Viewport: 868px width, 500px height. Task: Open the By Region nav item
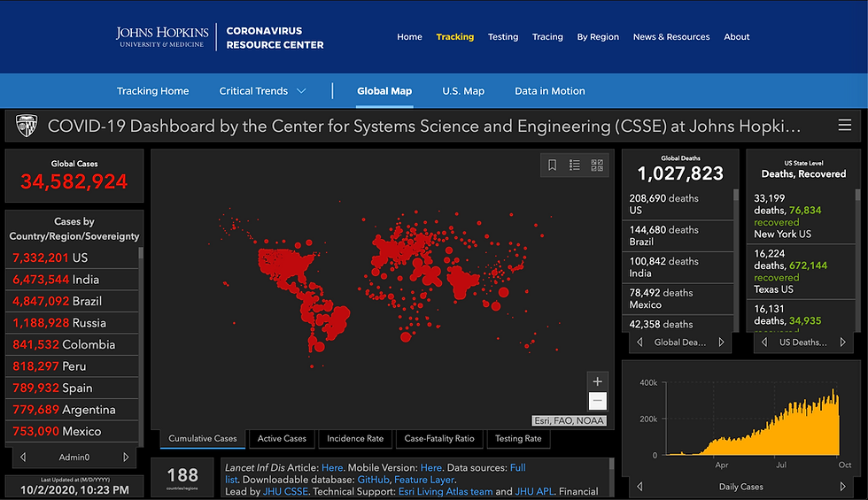(x=598, y=36)
